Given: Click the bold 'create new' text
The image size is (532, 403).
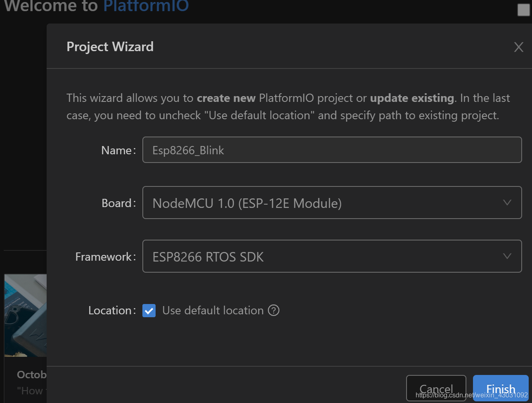Looking at the screenshot, I should tap(226, 98).
